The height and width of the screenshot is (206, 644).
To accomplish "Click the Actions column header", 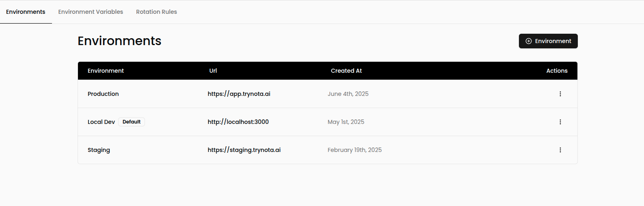I will pyautogui.click(x=557, y=71).
